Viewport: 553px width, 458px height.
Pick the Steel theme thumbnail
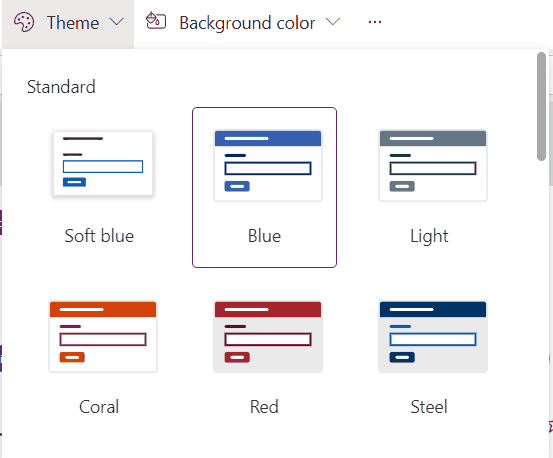pos(433,337)
